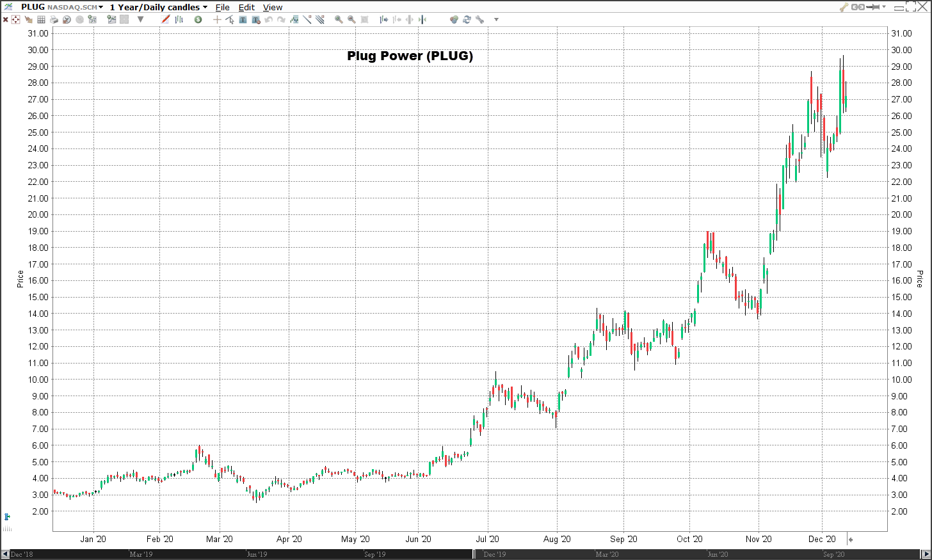Click the small blue flag icon at lower left
Viewport: 932px width, 560px height.
(x=6, y=516)
